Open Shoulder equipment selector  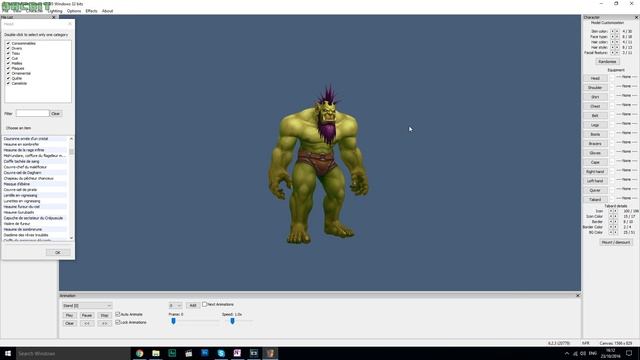click(595, 87)
